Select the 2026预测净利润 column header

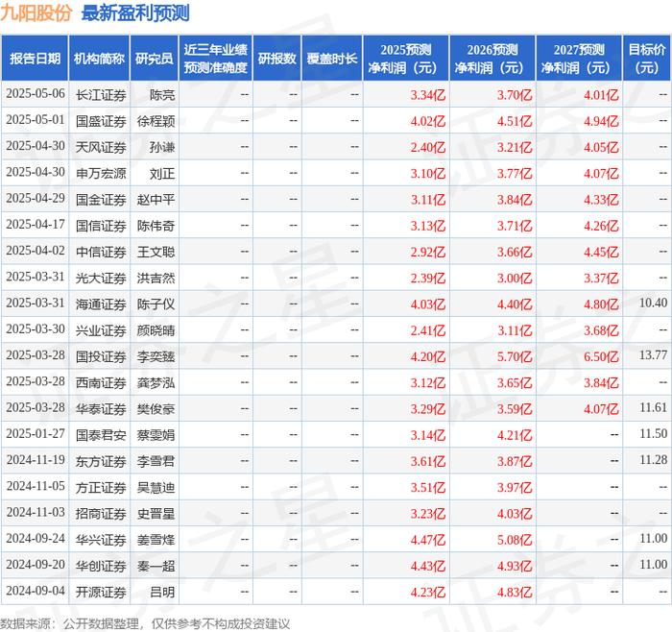(492, 59)
